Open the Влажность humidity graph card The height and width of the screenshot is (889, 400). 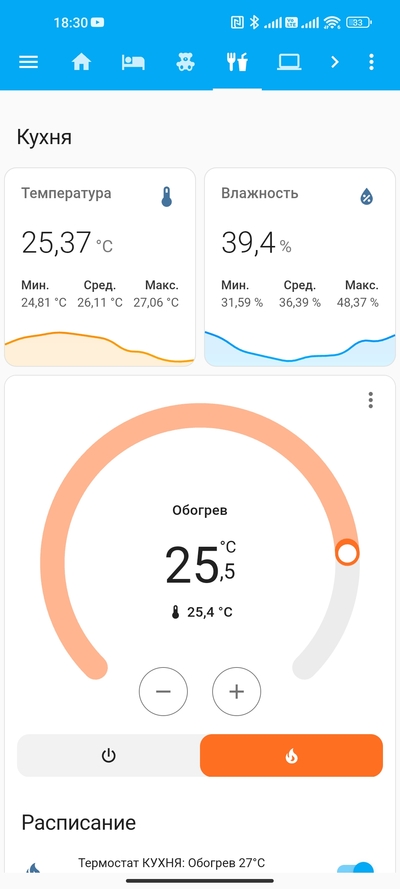(300, 267)
